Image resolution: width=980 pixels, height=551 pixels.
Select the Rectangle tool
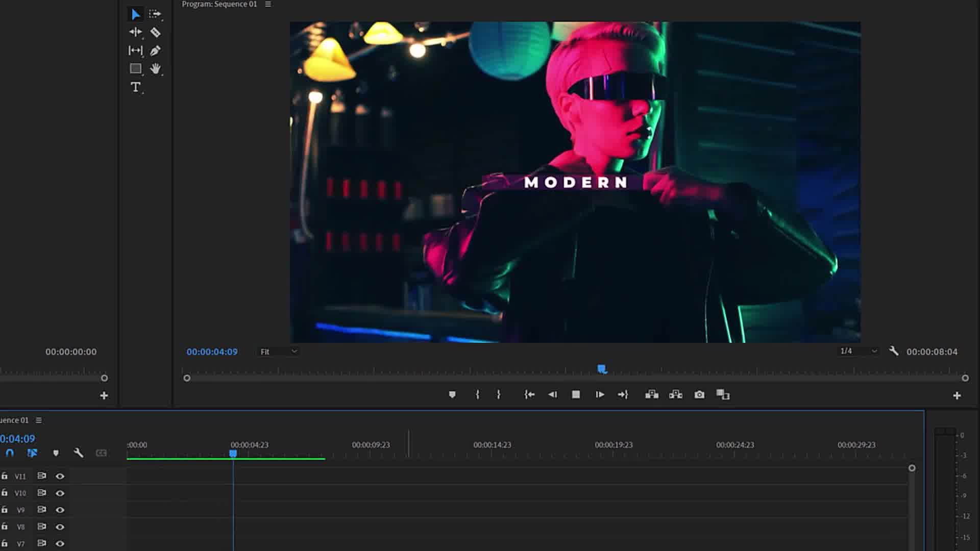pos(135,68)
